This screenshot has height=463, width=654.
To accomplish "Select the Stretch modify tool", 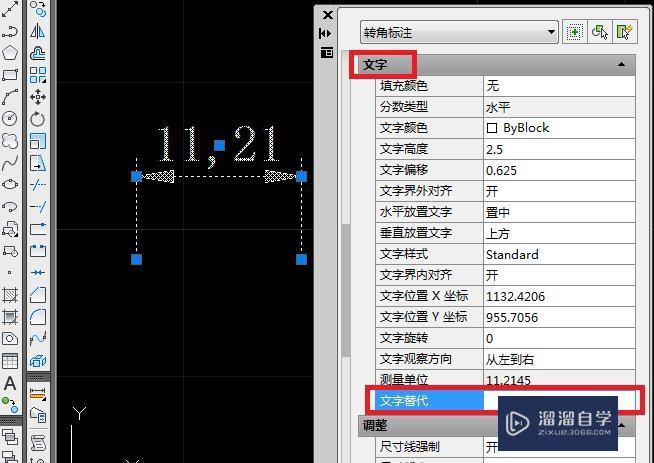I will (x=38, y=163).
